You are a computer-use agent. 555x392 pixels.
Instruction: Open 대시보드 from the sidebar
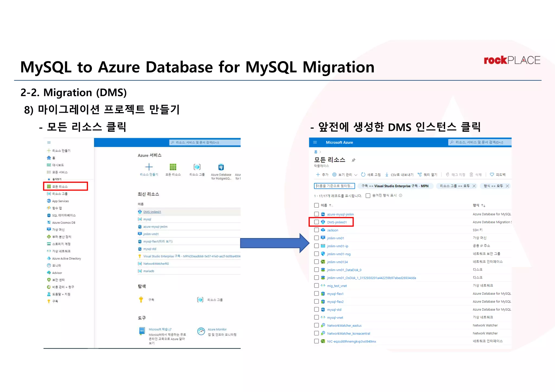55,165
